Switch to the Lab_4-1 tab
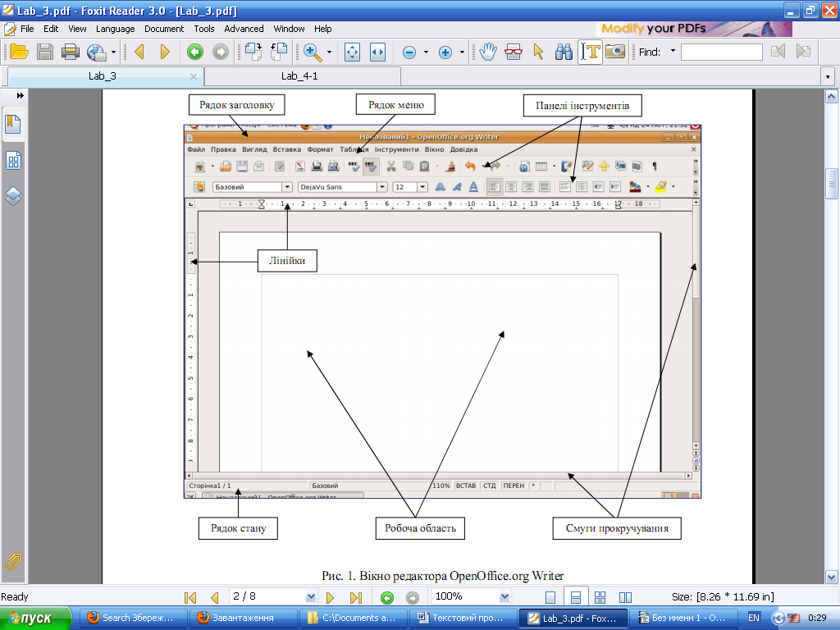 coord(303,76)
